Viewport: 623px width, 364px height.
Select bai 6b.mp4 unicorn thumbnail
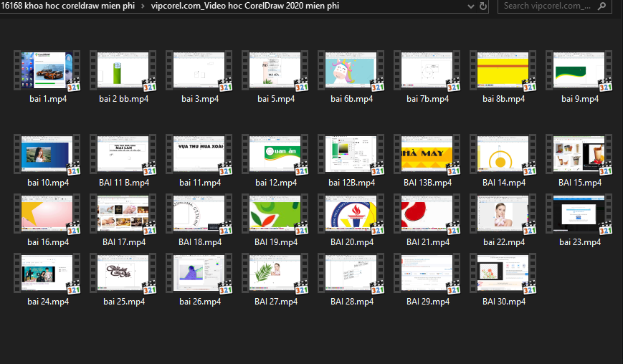pyautogui.click(x=351, y=70)
